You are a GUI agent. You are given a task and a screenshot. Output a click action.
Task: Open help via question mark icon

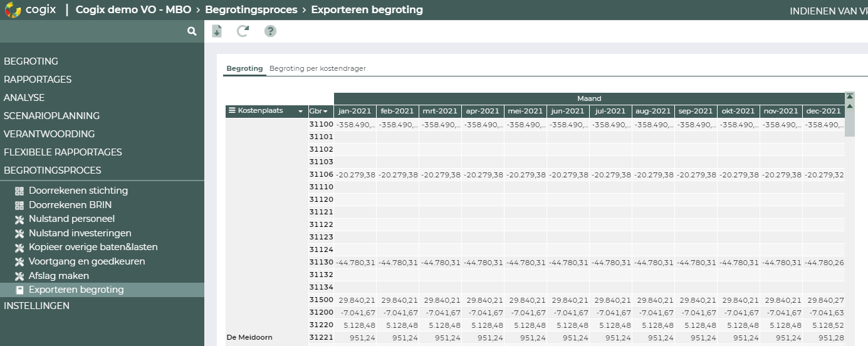270,31
